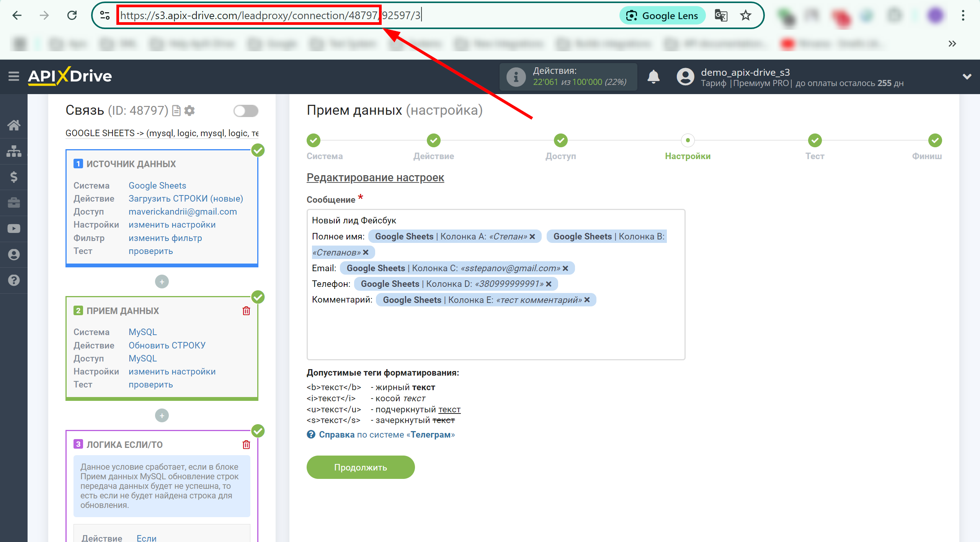Reload the page
Image resolution: width=980 pixels, height=542 pixels.
(x=72, y=15)
